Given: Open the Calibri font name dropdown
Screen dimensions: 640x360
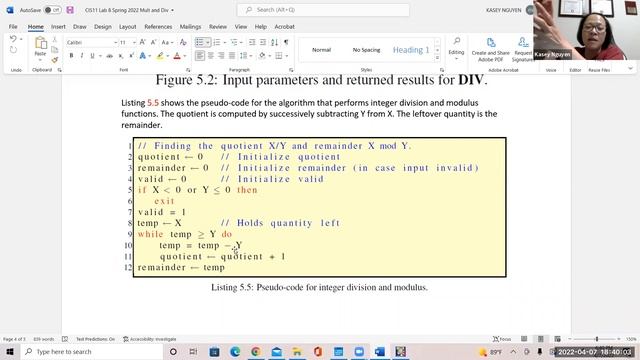Looking at the screenshot, I should (116, 42).
